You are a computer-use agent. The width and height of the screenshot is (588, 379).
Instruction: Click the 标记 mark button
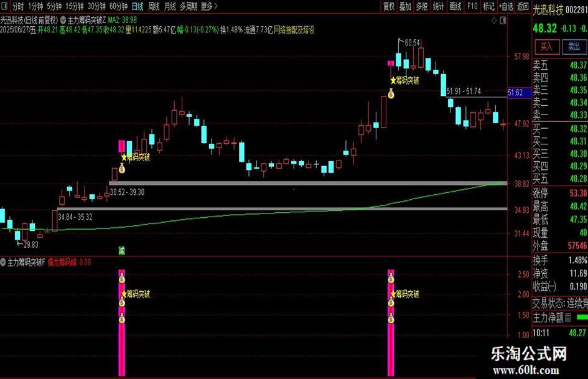click(488, 6)
